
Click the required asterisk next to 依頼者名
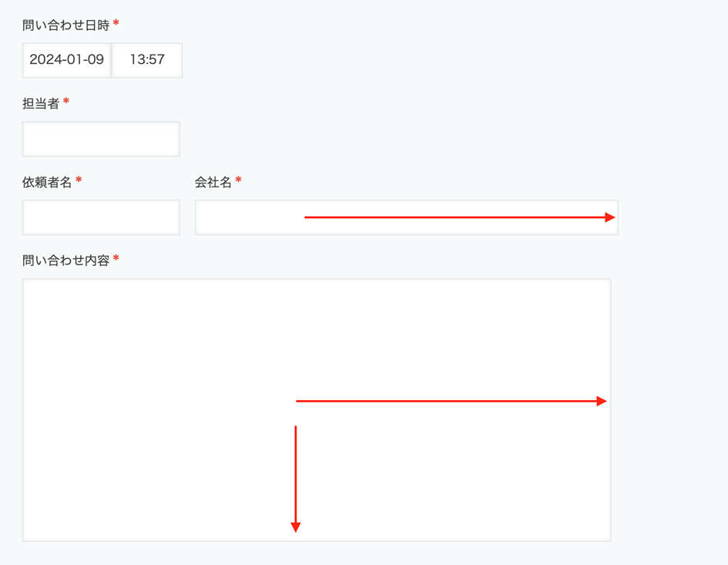(x=79, y=181)
